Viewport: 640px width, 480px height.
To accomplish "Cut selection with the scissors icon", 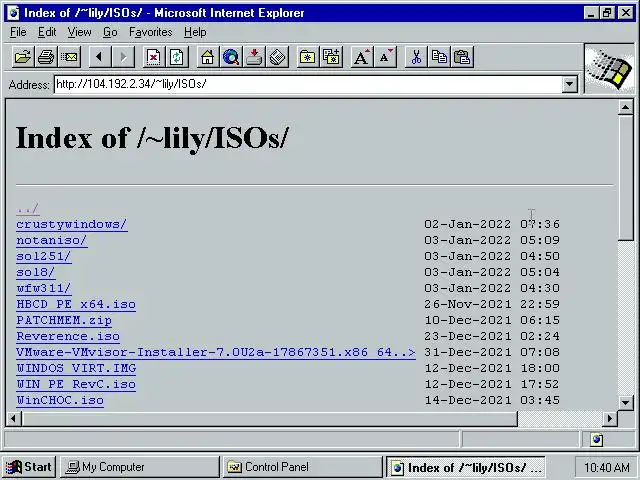I will click(x=416, y=57).
